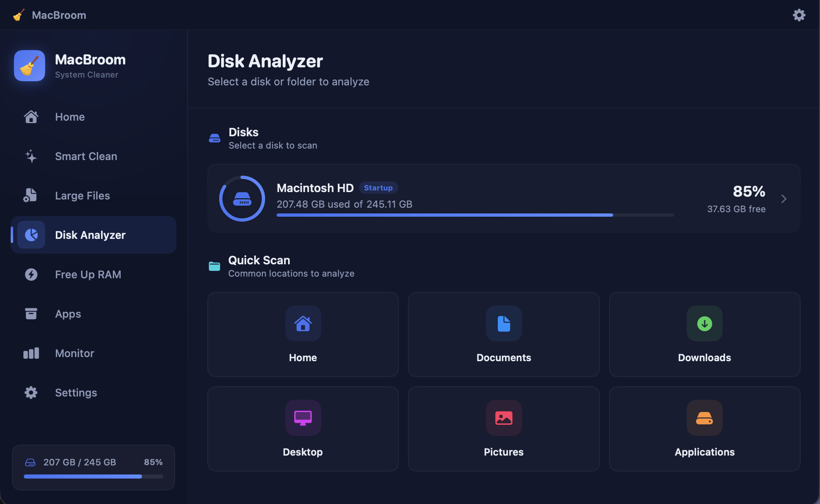The image size is (820, 504).
Task: Click 'Select a disk or folder to analyze'
Action: pos(289,82)
